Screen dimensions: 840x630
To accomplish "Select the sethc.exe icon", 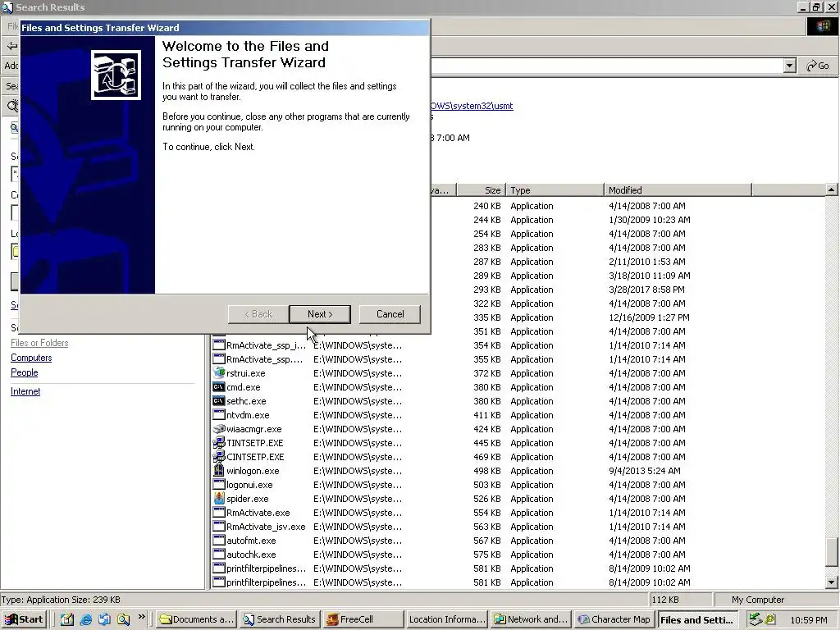I will tap(218, 401).
